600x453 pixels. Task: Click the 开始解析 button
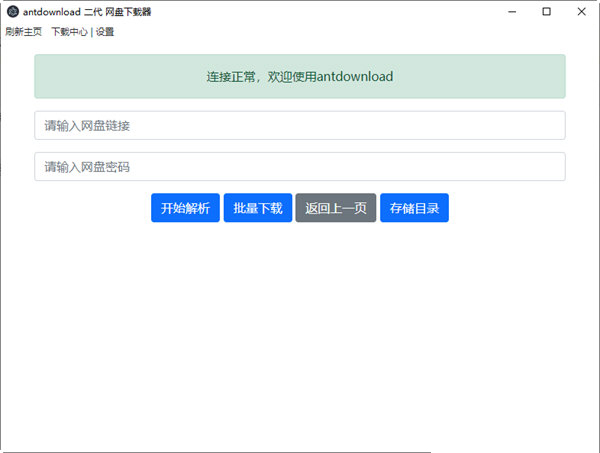tap(185, 208)
